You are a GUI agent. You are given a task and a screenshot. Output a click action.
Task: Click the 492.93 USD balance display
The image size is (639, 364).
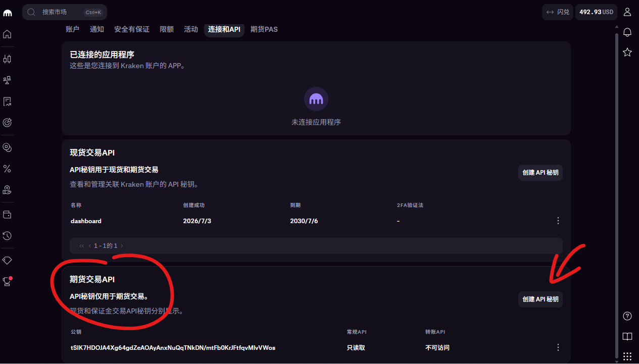596,12
